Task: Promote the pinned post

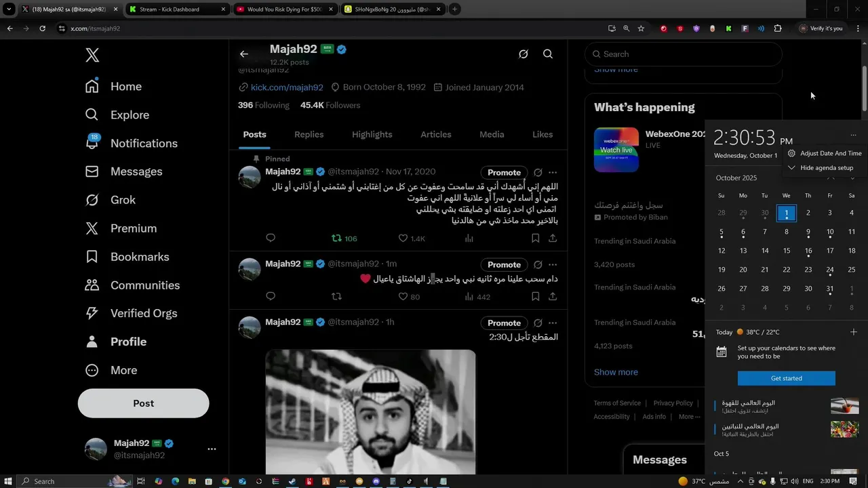Action: pos(504,172)
